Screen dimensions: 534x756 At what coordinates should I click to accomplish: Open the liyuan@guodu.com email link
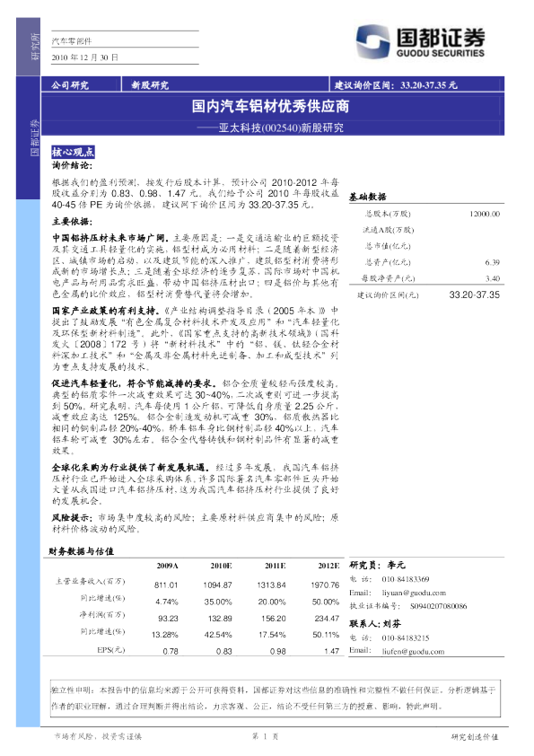coord(414,593)
